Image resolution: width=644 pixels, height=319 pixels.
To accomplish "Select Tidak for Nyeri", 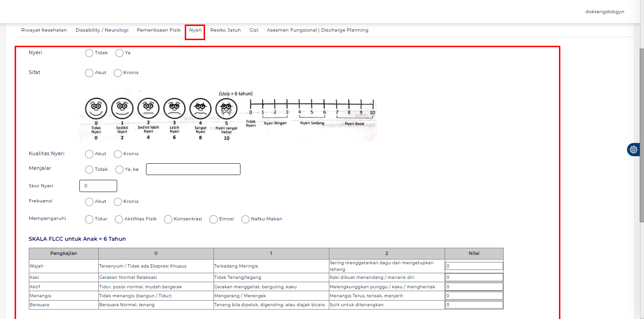I will [x=88, y=53].
